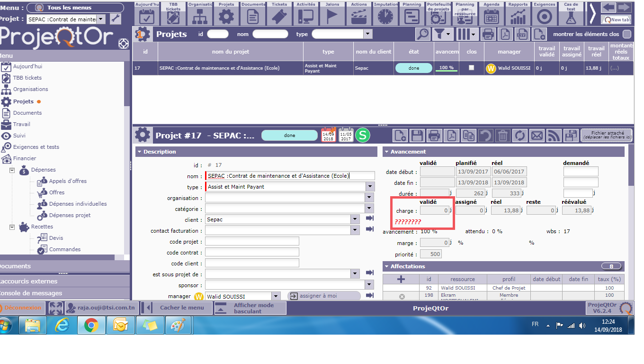This screenshot has height=364, width=644.
Task: Open 'Aujourd'hui' in left sidebar menu
Action: (x=27, y=66)
